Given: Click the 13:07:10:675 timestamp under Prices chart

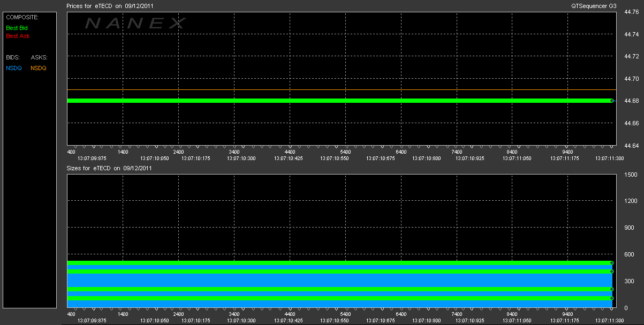Looking at the screenshot, I should (381, 158).
